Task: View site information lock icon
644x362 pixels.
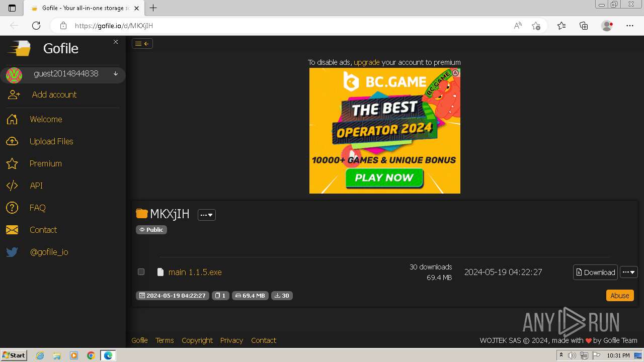Action: [63, 26]
